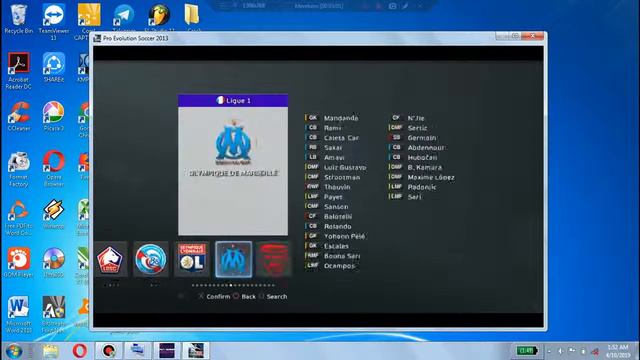Viewport: 640px width, 360px height.
Task: Click player name Yohann Pelé
Action: click(x=344, y=236)
